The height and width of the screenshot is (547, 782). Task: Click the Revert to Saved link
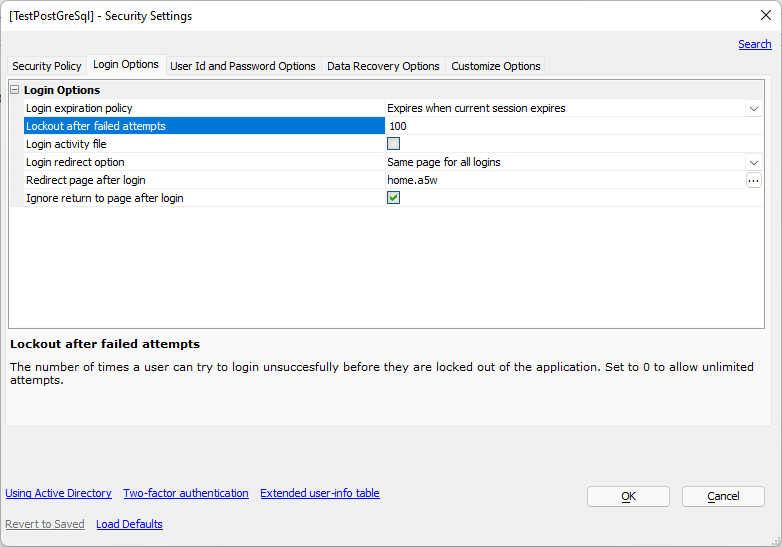[45, 524]
